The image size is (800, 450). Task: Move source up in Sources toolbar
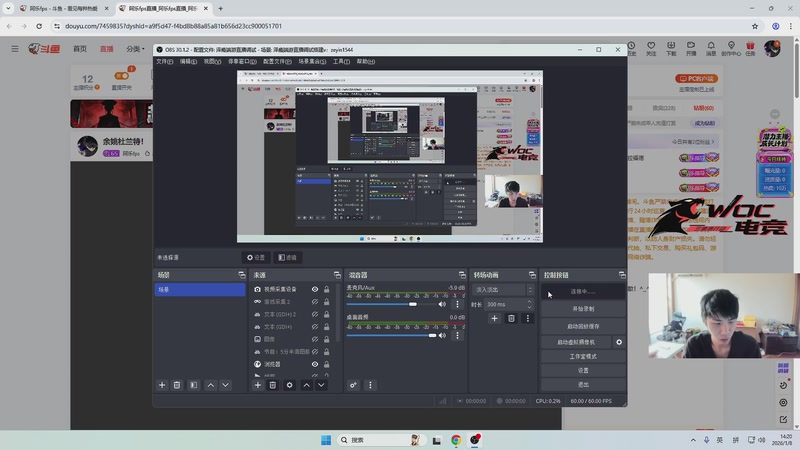(306, 385)
